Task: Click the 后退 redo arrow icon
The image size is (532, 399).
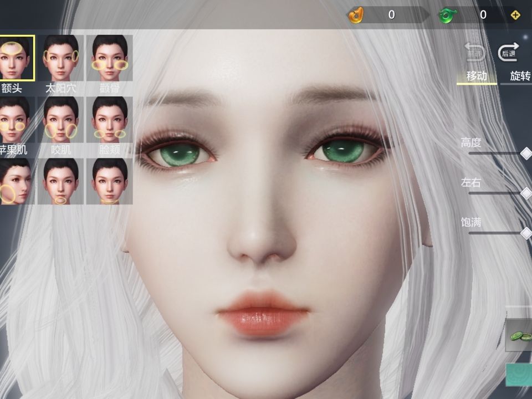Action: pyautogui.click(x=509, y=52)
